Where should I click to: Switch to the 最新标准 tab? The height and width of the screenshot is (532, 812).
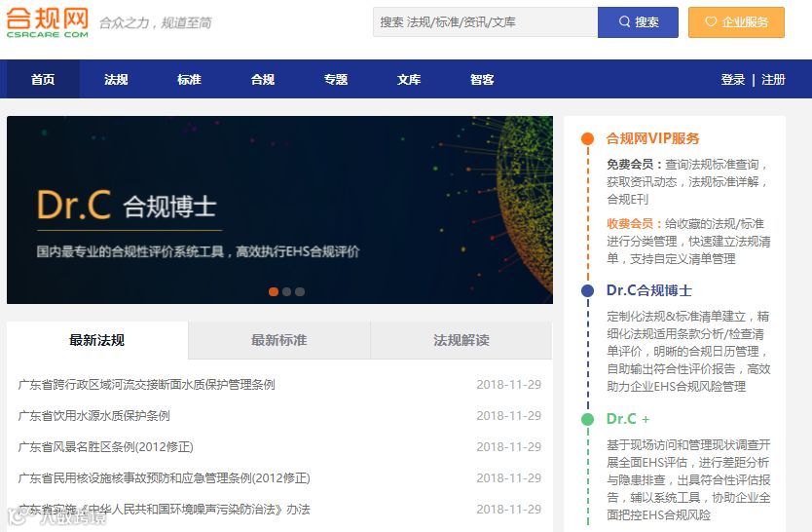click(279, 340)
